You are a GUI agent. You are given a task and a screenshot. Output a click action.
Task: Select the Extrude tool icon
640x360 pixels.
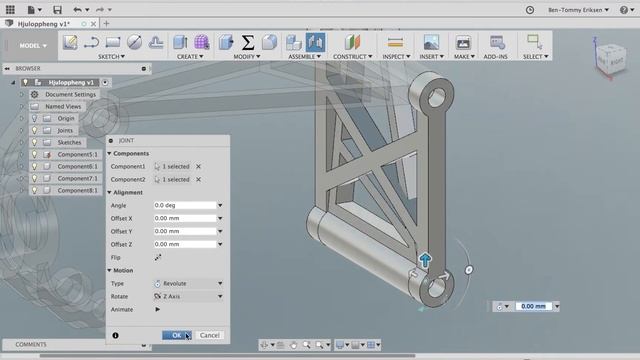point(180,42)
